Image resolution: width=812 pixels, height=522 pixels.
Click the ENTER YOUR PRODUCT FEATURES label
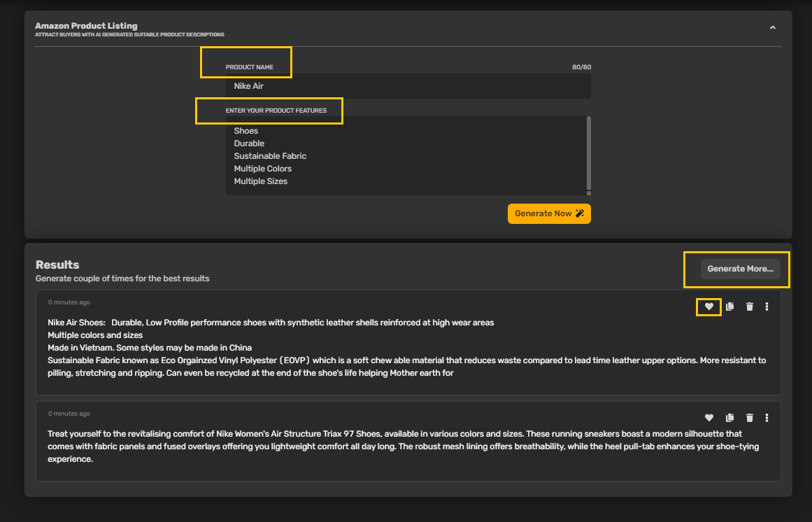pyautogui.click(x=276, y=111)
